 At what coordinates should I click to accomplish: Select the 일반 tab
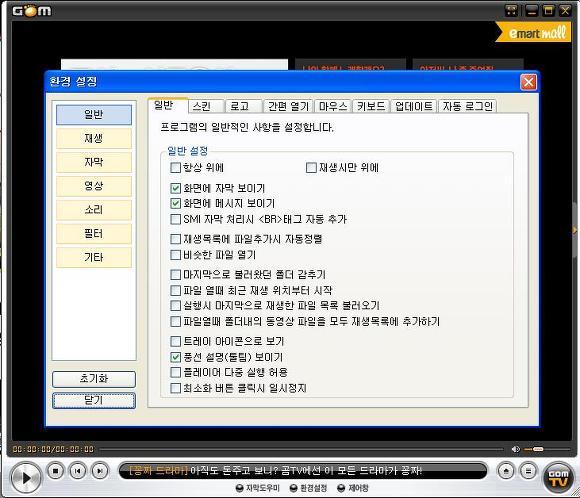[x=167, y=105]
